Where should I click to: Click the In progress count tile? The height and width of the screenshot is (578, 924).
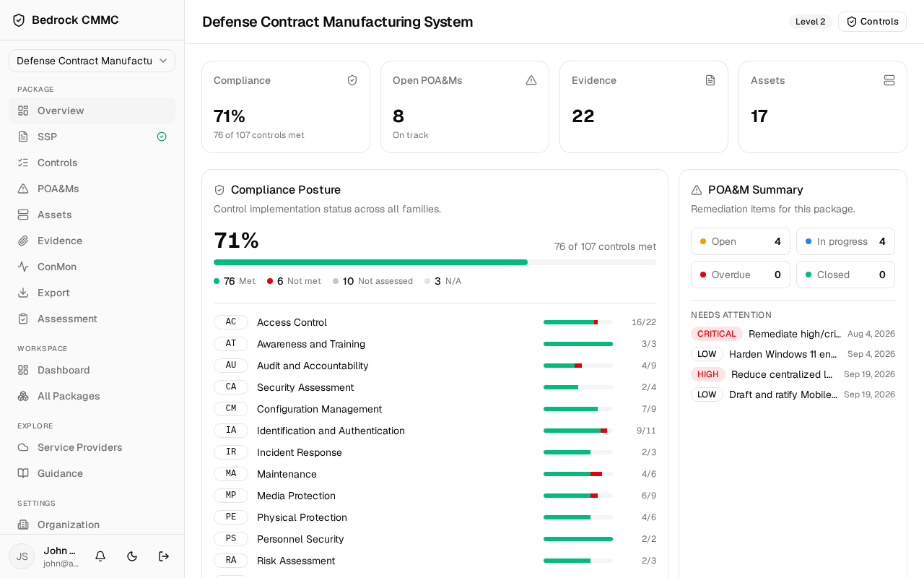845,241
